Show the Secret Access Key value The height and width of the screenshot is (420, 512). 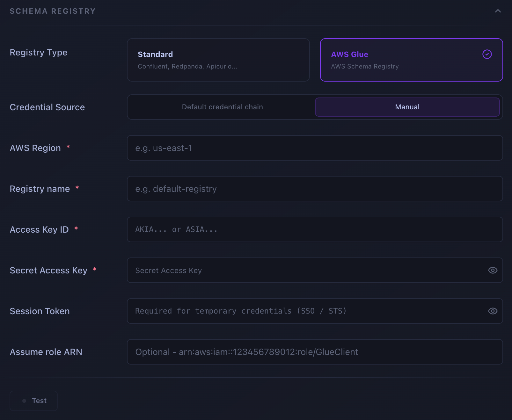point(493,270)
